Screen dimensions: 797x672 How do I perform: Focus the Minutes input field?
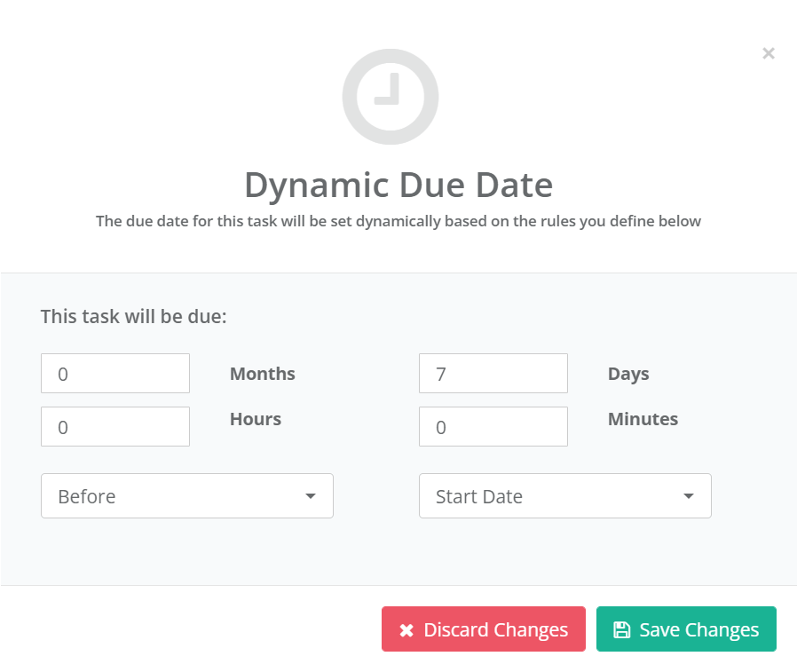(x=493, y=426)
